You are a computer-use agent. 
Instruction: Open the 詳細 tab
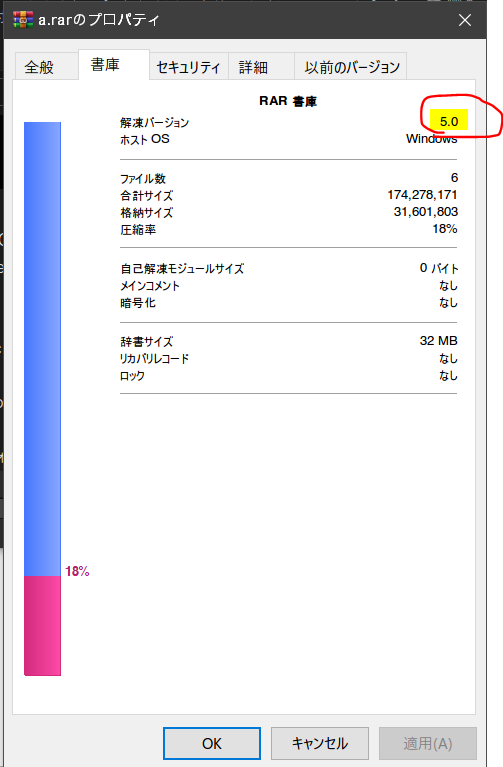pyautogui.click(x=253, y=67)
